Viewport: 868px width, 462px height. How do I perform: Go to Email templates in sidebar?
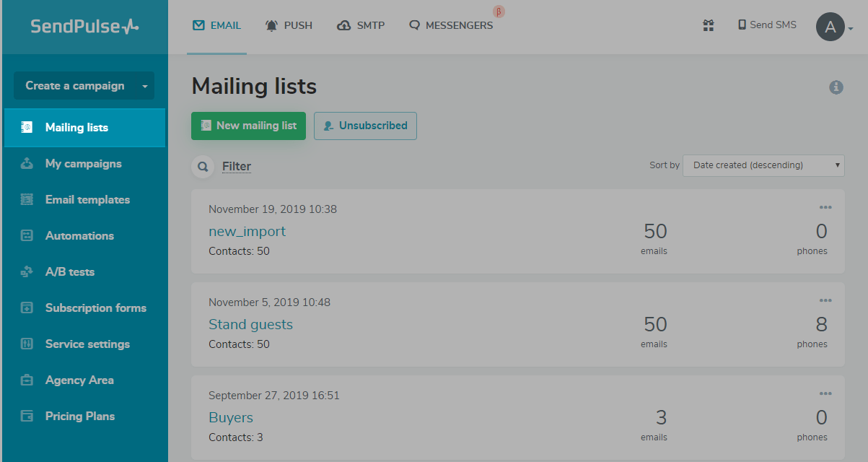[87, 200]
